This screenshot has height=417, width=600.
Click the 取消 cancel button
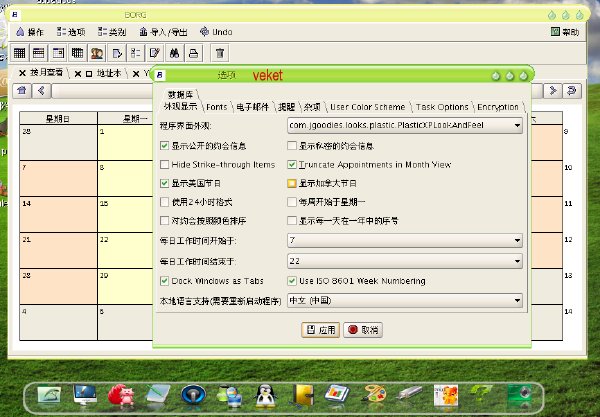point(363,330)
